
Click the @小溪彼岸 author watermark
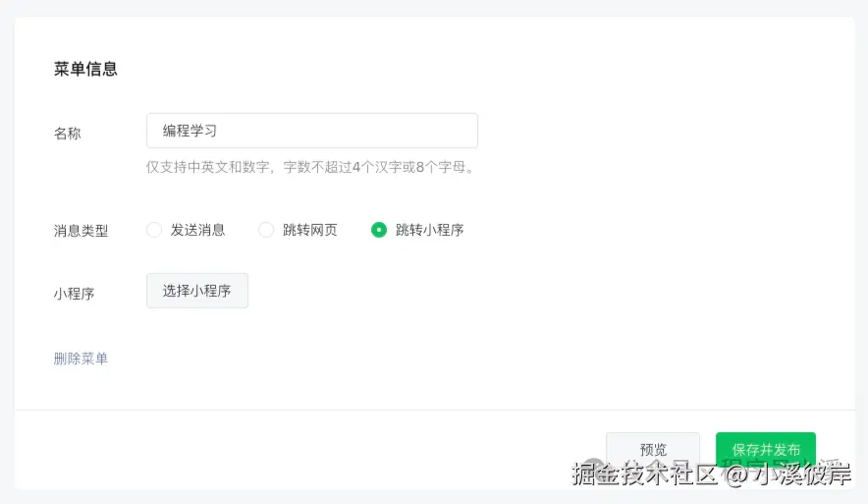788,474
